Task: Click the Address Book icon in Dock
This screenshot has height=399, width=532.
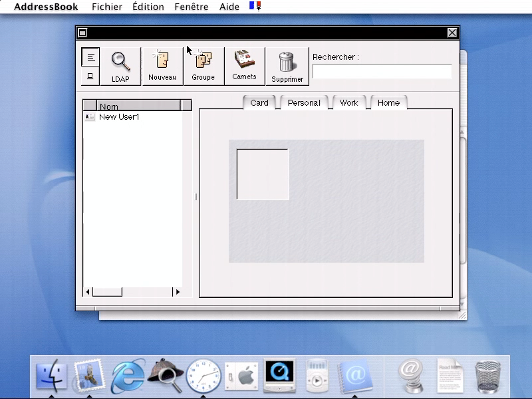Action: click(355, 376)
